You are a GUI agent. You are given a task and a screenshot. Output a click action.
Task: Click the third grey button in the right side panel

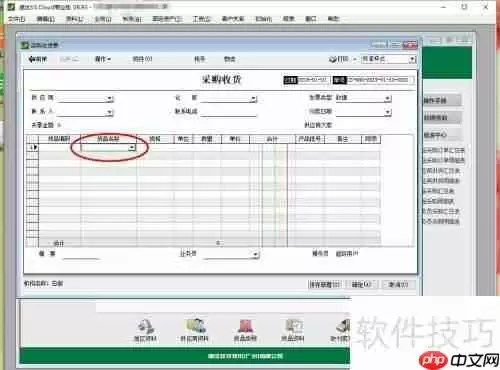[442, 135]
